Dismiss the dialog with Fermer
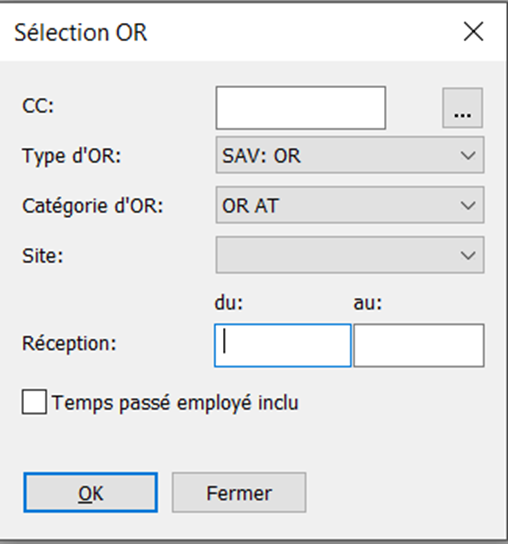Viewport: 508px width, 544px height. 239,492
